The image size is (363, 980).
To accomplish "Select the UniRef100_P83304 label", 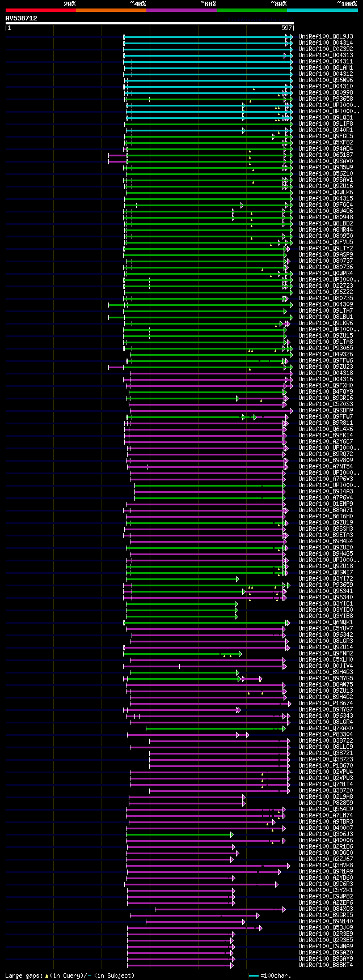I will pyautogui.click(x=326, y=734).
